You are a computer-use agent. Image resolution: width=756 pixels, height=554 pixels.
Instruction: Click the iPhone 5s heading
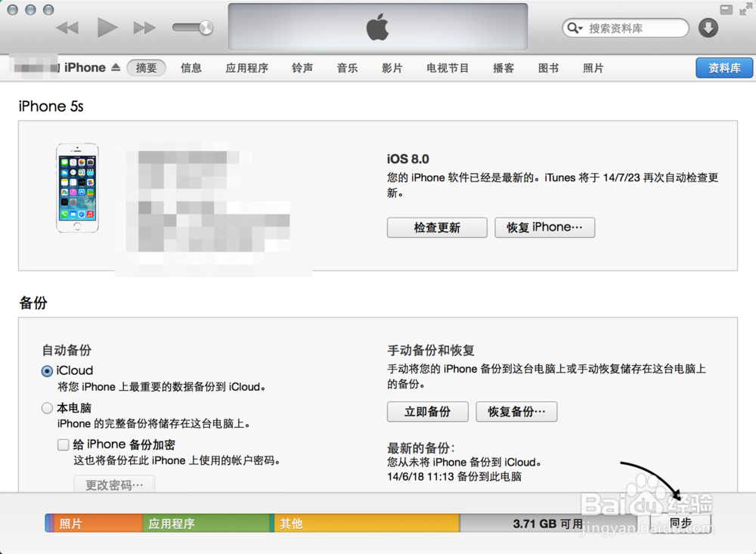tap(51, 106)
